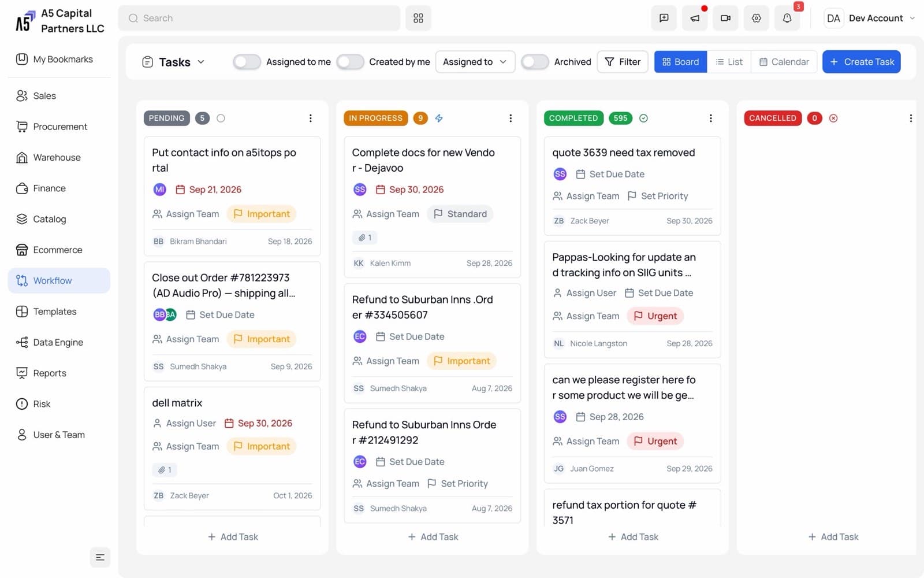
Task: Open My Bookmarks in the sidebar
Action: (x=59, y=59)
